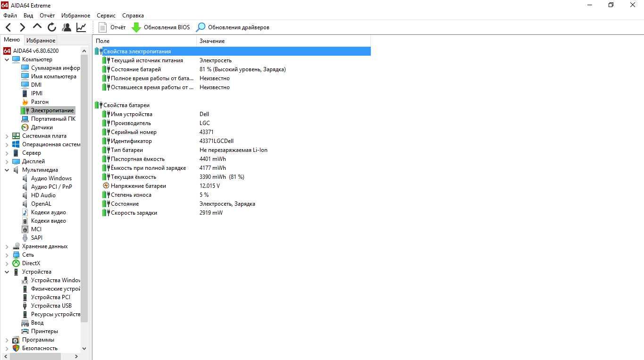
Task: Expand the Операционная система node
Action: click(7, 144)
